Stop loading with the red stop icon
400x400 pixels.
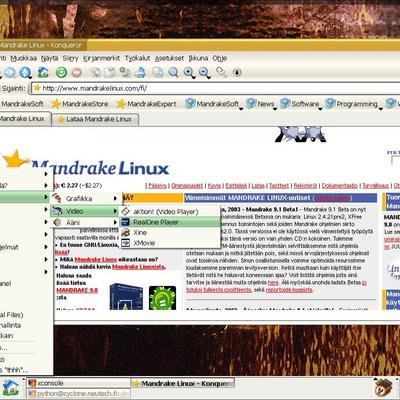click(x=77, y=72)
